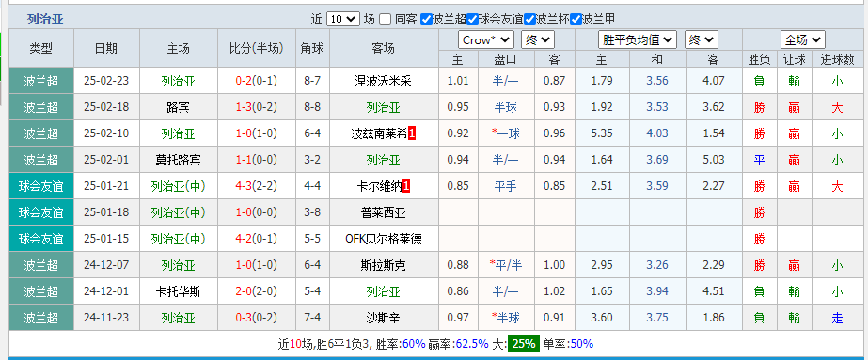Expand the 胜平负均值 dropdown
Screen dimensions: 868x360
(638, 39)
